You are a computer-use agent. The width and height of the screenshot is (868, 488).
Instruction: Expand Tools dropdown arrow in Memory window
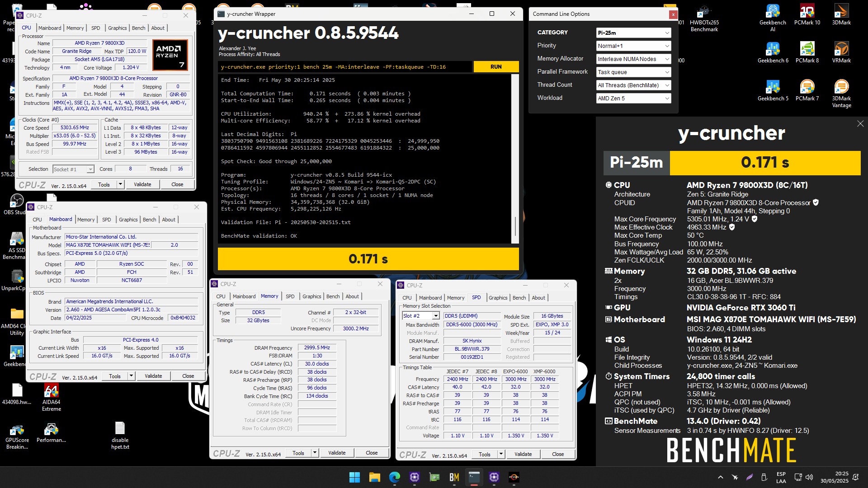[315, 453]
